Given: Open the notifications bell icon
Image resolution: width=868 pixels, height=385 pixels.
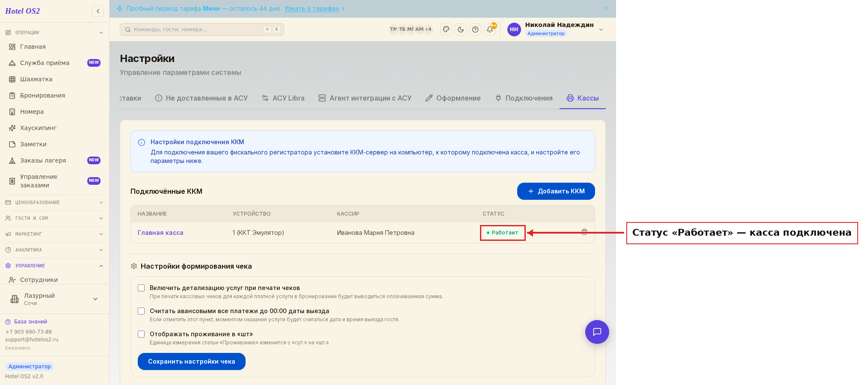Looking at the screenshot, I should coord(490,30).
